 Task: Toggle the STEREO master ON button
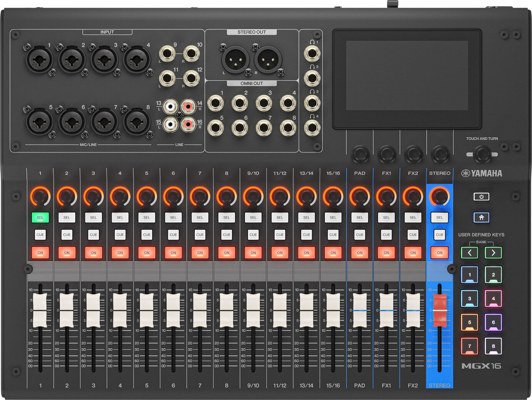(x=440, y=253)
